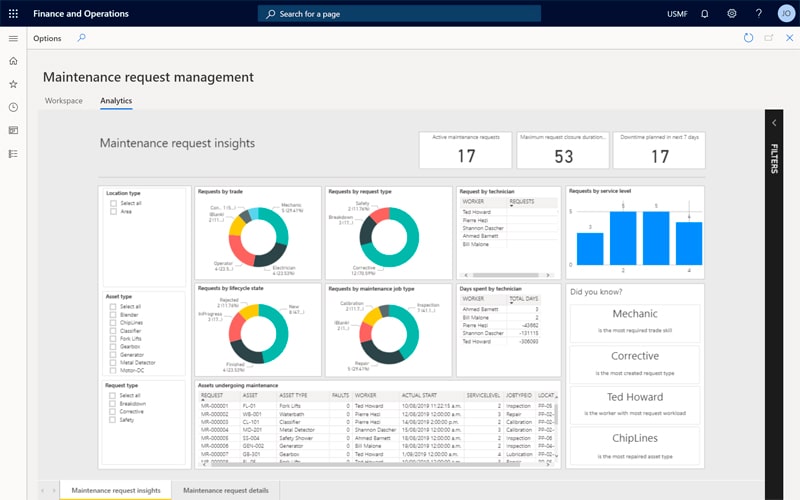800x500 pixels.
Task: Open Workspaces icon in sidebar
Action: (x=13, y=130)
